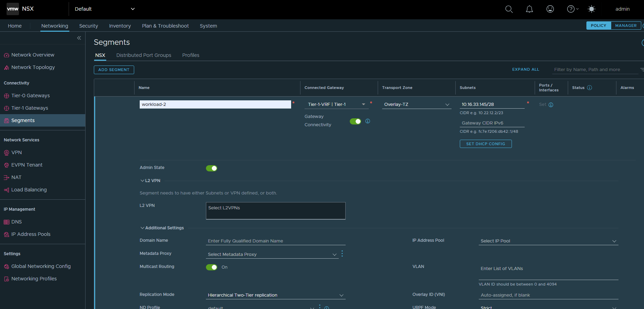Click the VMware NSX logo

[x=13, y=9]
